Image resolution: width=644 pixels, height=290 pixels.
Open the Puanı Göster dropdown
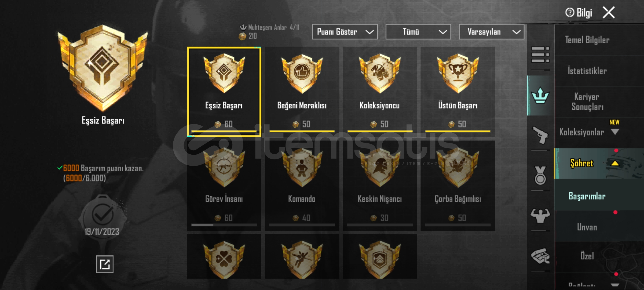point(345,32)
